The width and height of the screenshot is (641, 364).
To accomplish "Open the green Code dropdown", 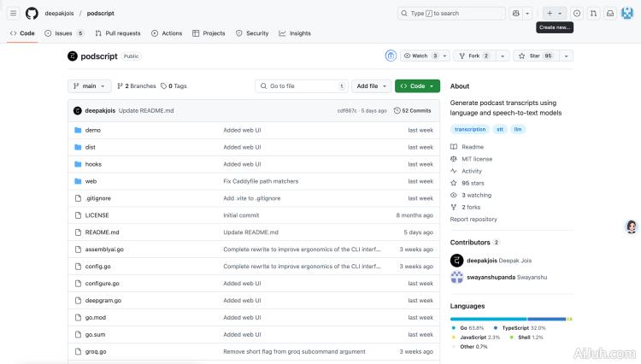I will point(417,86).
